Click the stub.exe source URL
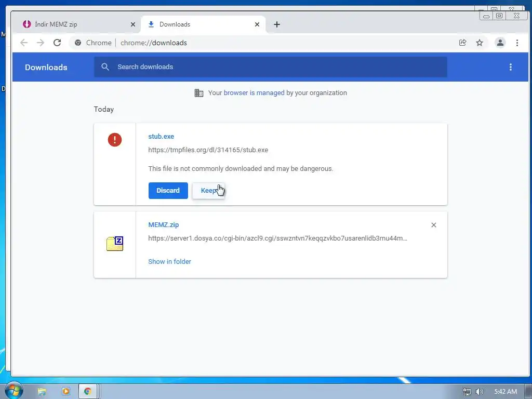The image size is (532, 399). [208, 150]
